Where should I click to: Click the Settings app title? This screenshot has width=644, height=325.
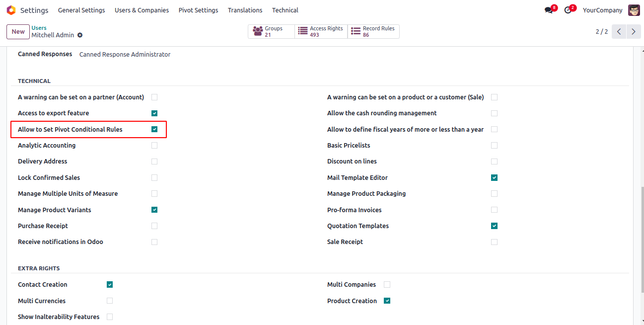[x=34, y=10]
